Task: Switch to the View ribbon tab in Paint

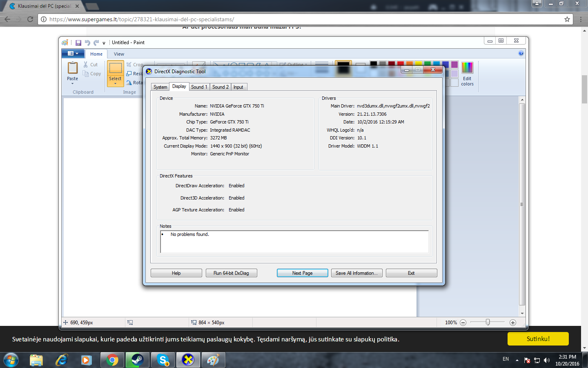Action: [x=119, y=54]
